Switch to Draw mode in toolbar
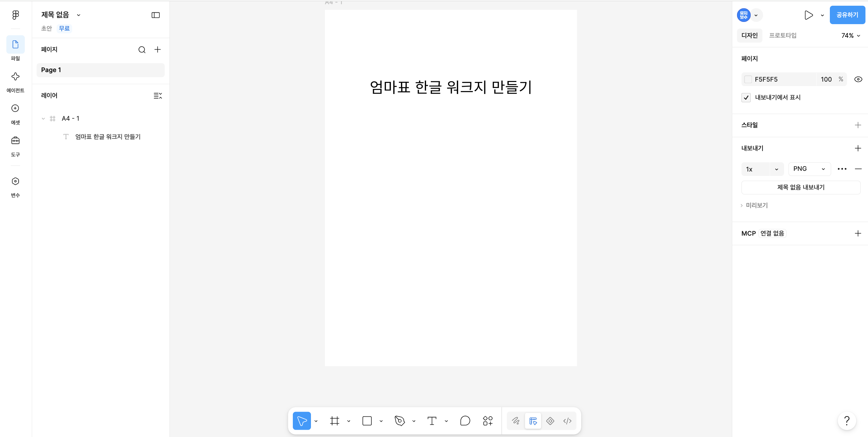 (x=516, y=421)
